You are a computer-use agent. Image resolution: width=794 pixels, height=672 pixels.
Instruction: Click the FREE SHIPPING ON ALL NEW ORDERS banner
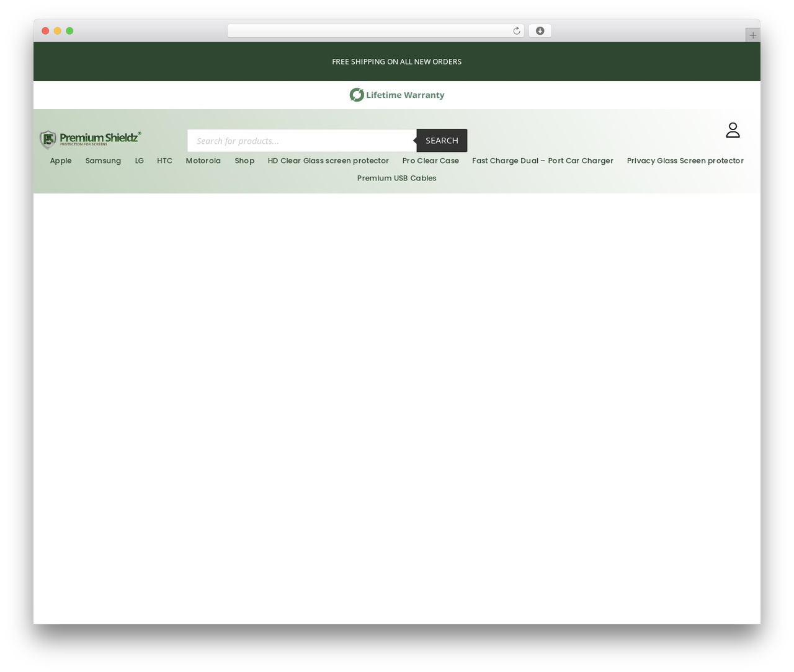click(x=397, y=61)
